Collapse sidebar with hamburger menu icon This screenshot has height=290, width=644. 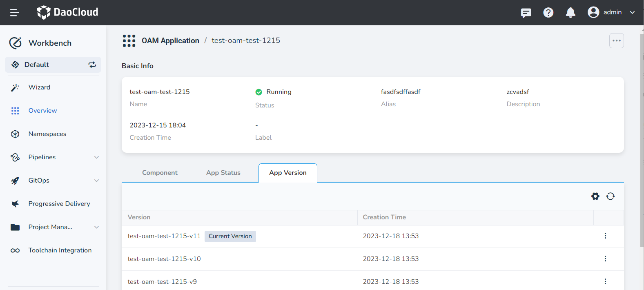pos(15,13)
